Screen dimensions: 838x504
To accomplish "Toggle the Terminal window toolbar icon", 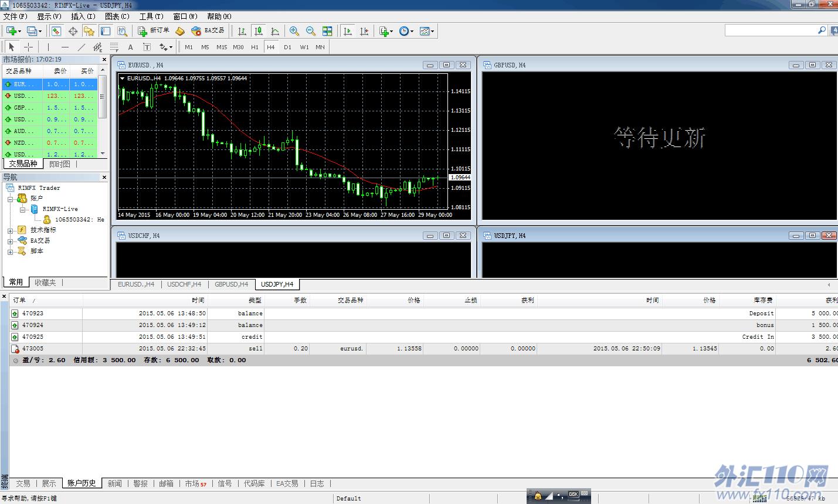I will point(106,31).
